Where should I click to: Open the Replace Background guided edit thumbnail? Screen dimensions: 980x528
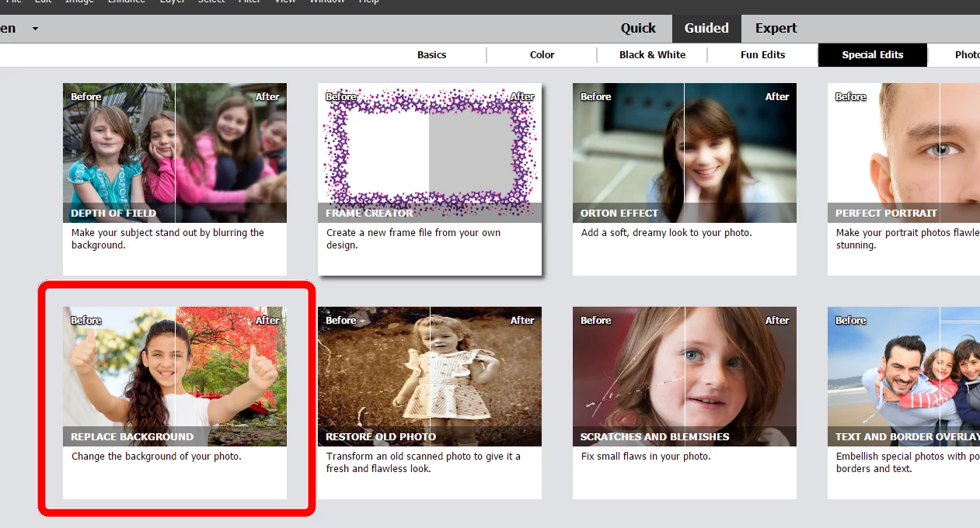click(175, 377)
